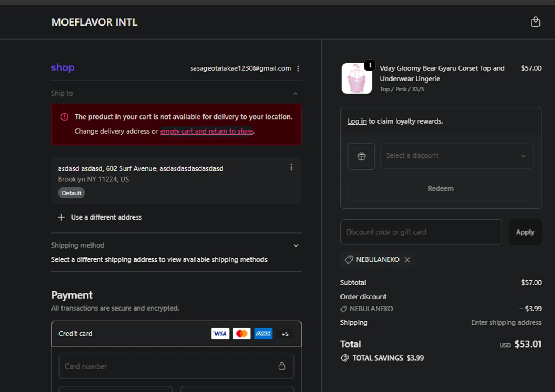Click the Total $53.01 amount
This screenshot has height=392, width=555.
(x=528, y=344)
